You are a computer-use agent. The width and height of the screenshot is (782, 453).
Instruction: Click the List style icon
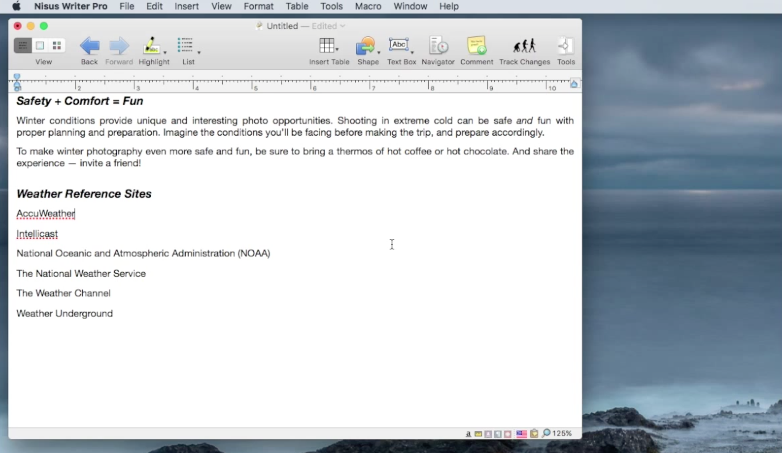pos(185,46)
